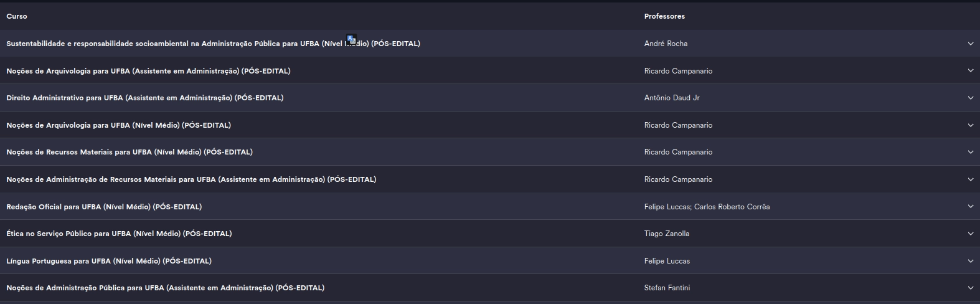
Task: Expand chevron for Noções de Recursos Materiais (Nível Médio)
Action: tap(970, 152)
